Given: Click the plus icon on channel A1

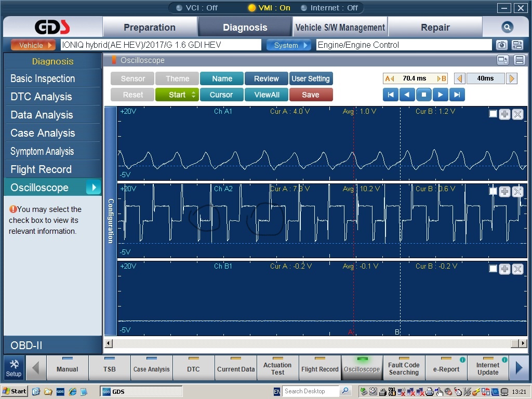Looking at the screenshot, I should [x=504, y=114].
